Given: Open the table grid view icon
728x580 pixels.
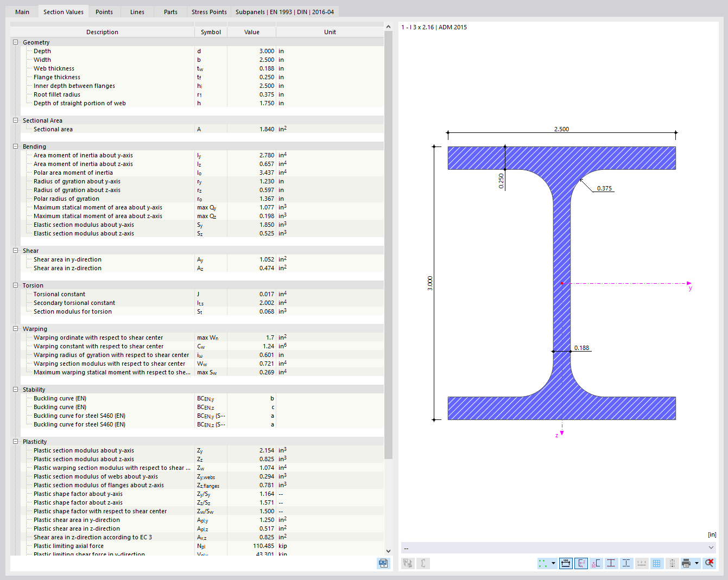Looking at the screenshot, I should [x=657, y=563].
